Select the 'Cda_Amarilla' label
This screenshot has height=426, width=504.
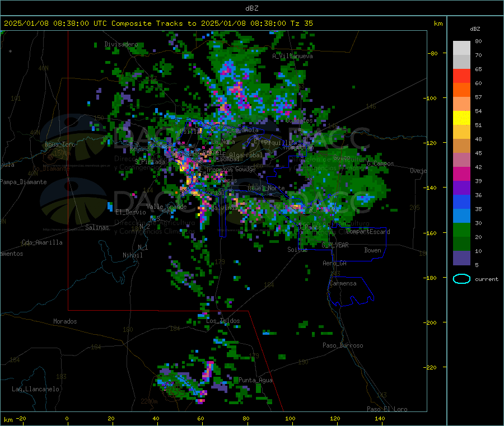click(x=42, y=242)
